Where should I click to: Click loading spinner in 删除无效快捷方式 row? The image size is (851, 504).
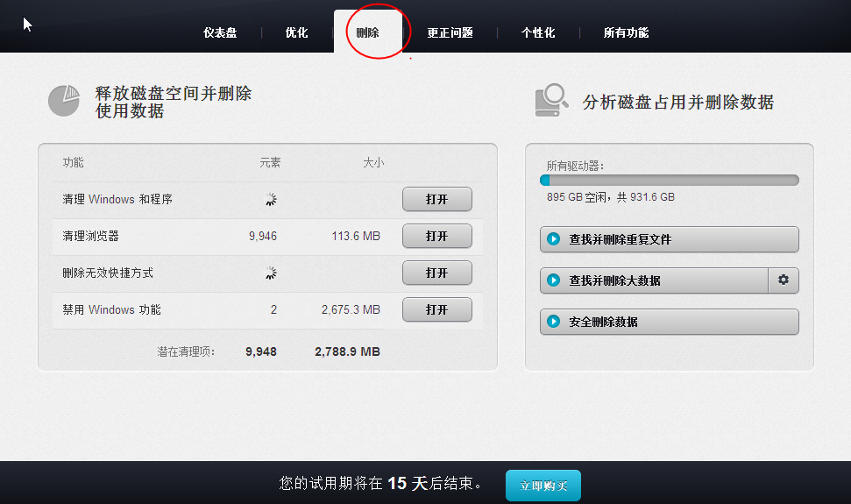click(x=270, y=273)
